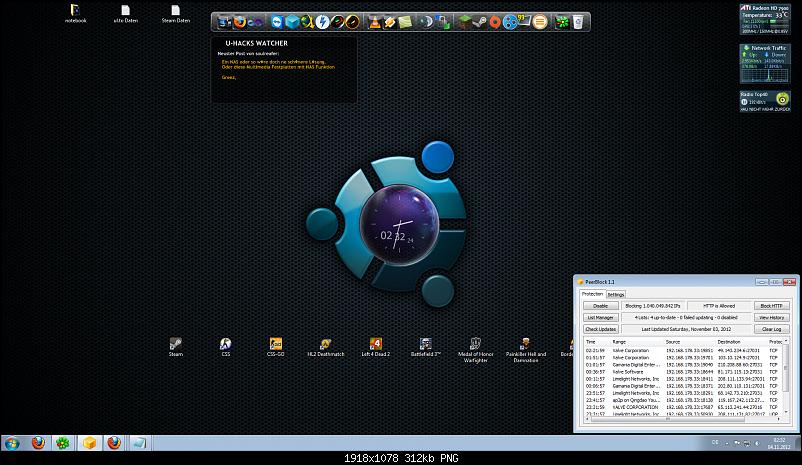The width and height of the screenshot is (802, 465).
Task: Open View History in PeerBlock
Action: 771,318
